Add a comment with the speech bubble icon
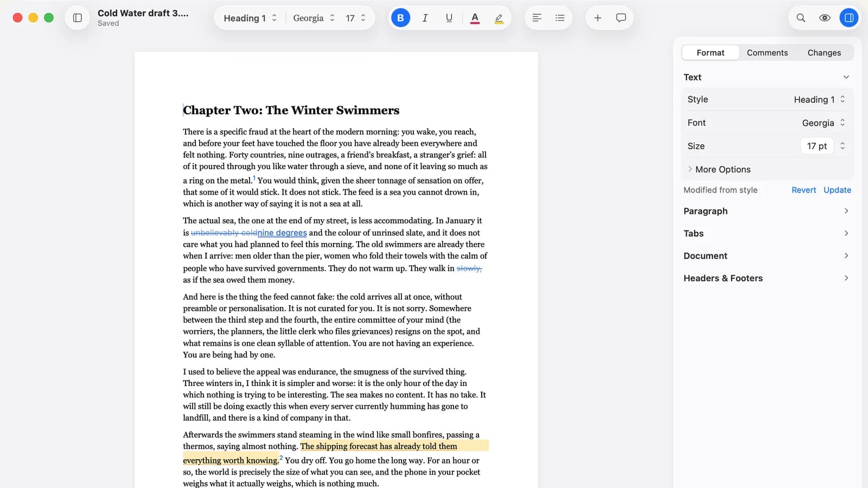The width and height of the screenshot is (868, 488). pyautogui.click(x=621, y=18)
